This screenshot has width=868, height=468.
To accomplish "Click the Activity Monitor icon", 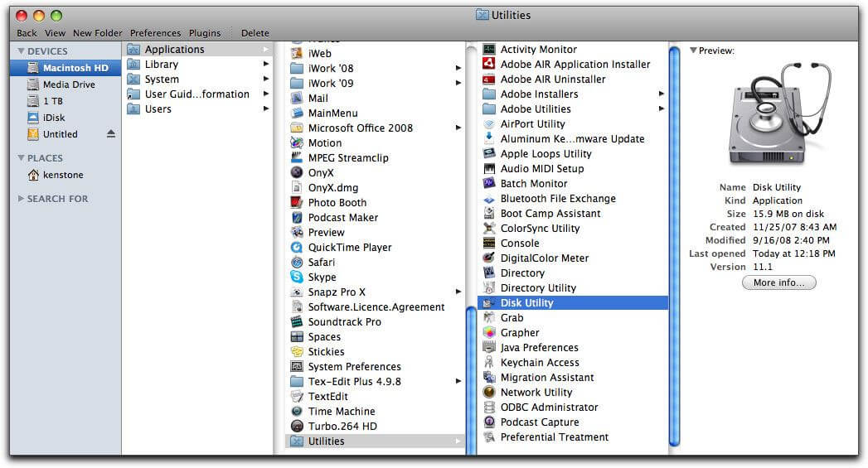I will [x=489, y=49].
